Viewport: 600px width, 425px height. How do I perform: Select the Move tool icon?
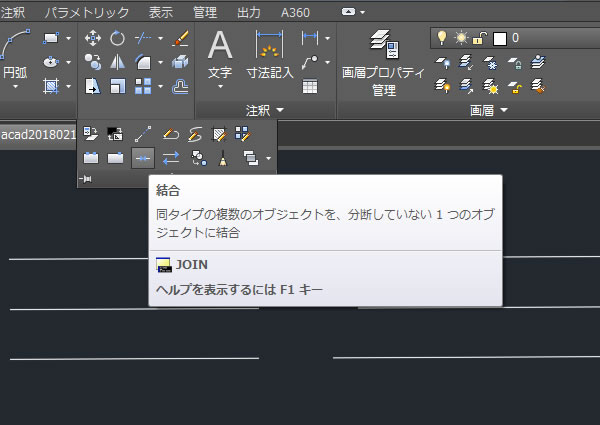pyautogui.click(x=93, y=38)
